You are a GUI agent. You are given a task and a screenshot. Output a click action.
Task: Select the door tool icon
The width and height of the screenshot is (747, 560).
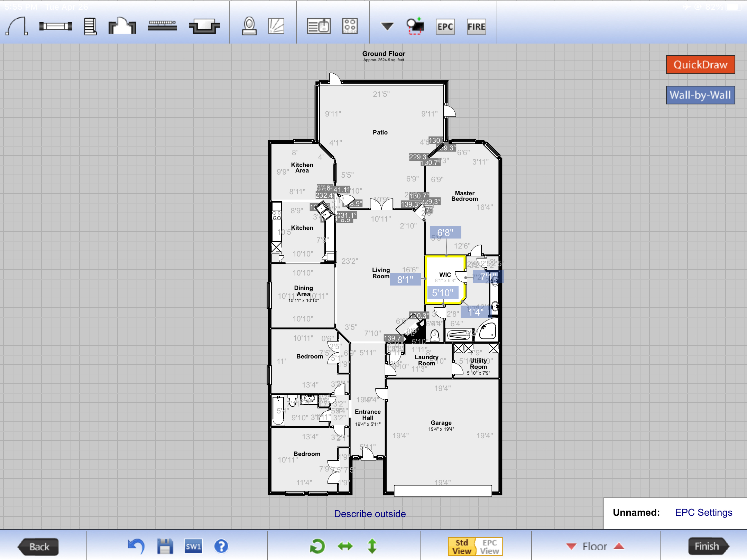17,26
